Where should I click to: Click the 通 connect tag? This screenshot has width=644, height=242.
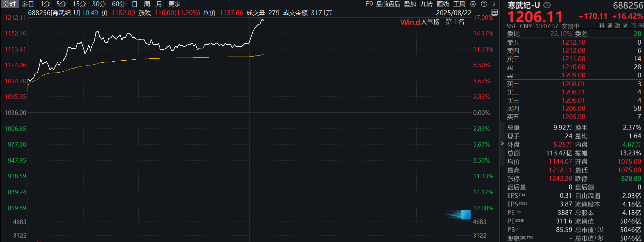coord(610,26)
